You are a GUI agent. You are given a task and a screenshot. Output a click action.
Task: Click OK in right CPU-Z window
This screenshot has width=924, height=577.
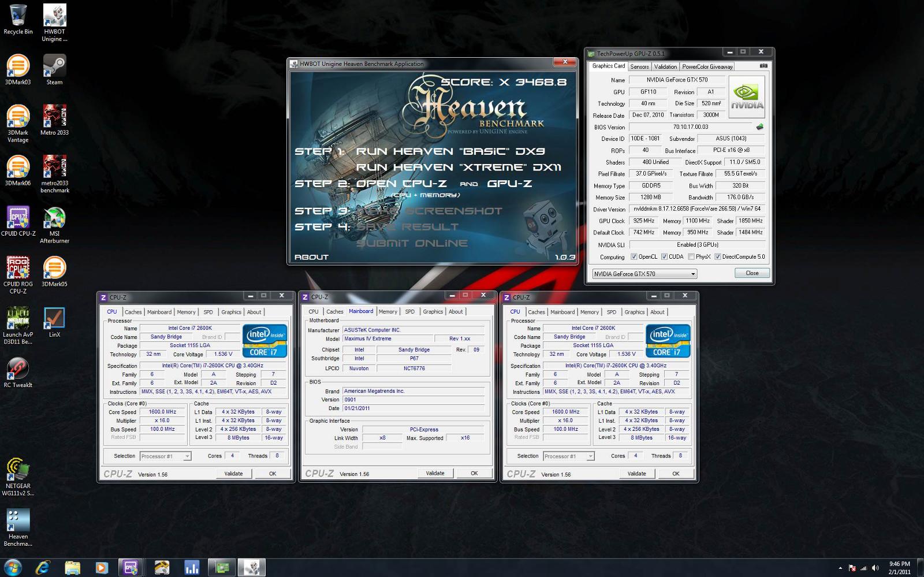[x=676, y=474]
